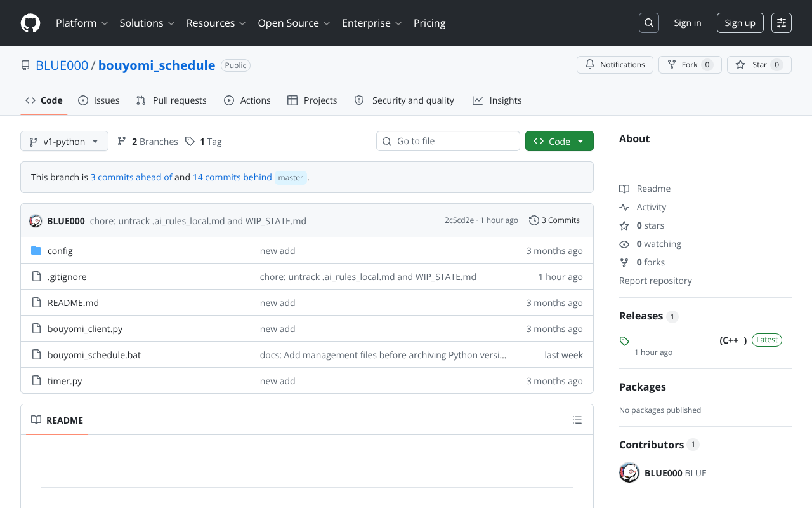Open the bouyomi_schedule.bat file
The width and height of the screenshot is (812, 508).
(x=94, y=355)
